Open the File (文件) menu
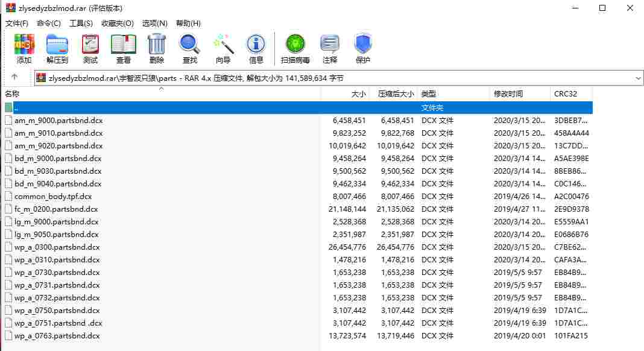Viewport: 644px width, 351px height. coord(17,24)
